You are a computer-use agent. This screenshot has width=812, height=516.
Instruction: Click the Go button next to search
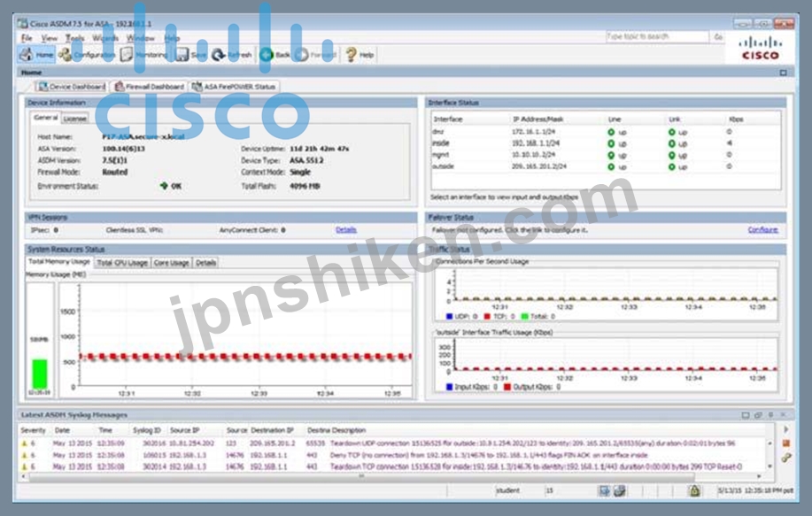718,37
